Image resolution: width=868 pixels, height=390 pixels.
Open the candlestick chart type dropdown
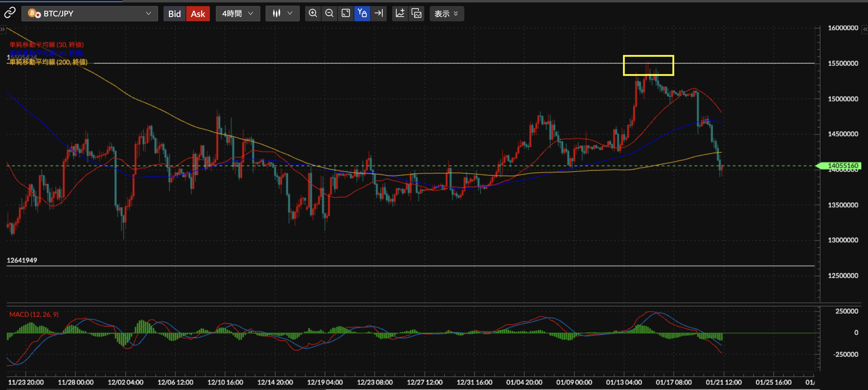282,14
